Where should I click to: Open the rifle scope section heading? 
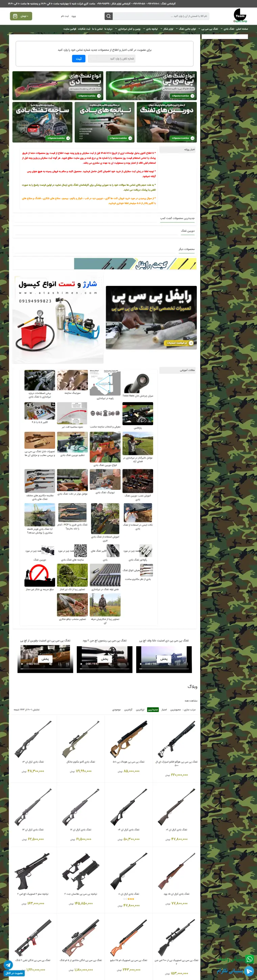coord(188,231)
